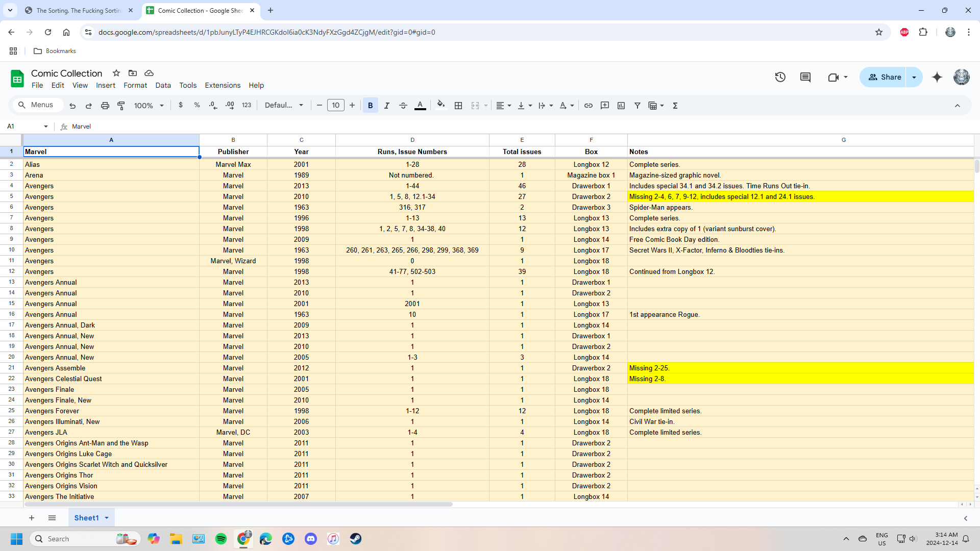Open the Insert menu

[106, 85]
